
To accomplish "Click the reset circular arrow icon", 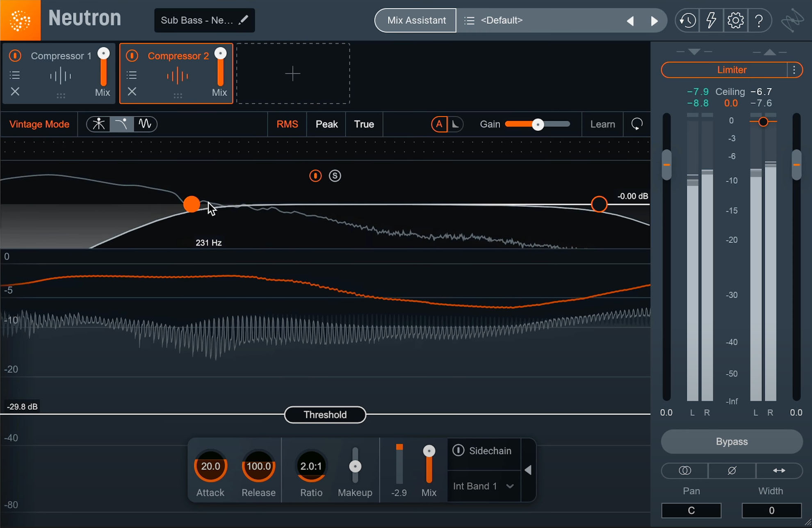I will coord(637,124).
